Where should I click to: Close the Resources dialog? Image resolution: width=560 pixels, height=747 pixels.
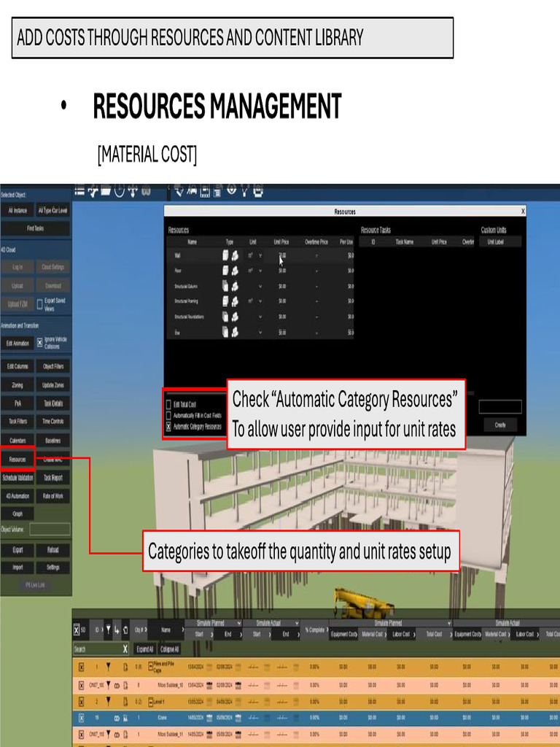coord(523,211)
